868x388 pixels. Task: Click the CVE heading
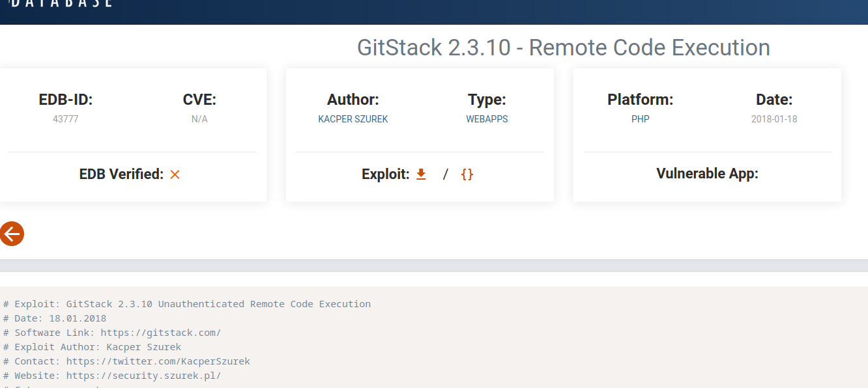199,100
